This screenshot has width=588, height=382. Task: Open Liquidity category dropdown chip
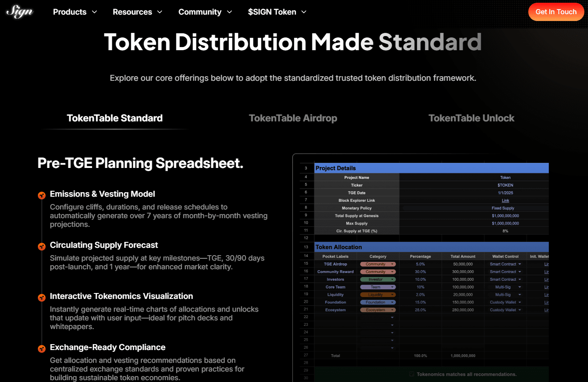click(378, 295)
